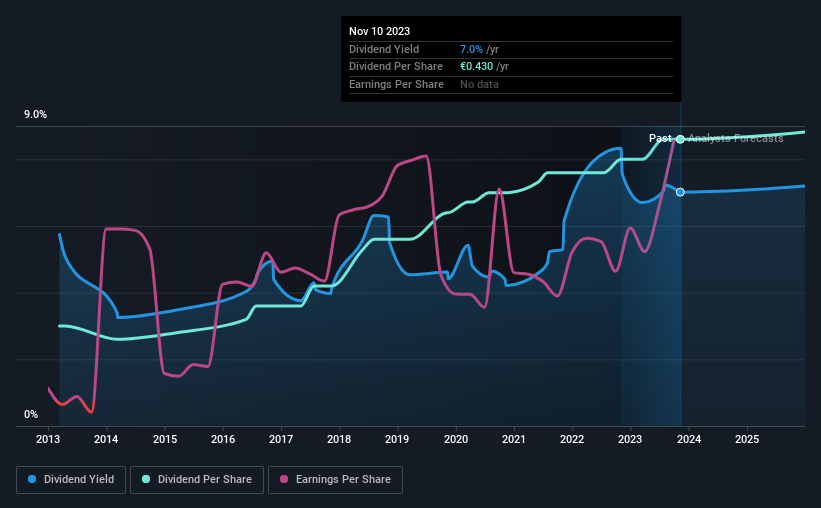Viewport: 821px width, 508px height.
Task: Click the 'No data' earnings value in tooltip
Action: [479, 84]
